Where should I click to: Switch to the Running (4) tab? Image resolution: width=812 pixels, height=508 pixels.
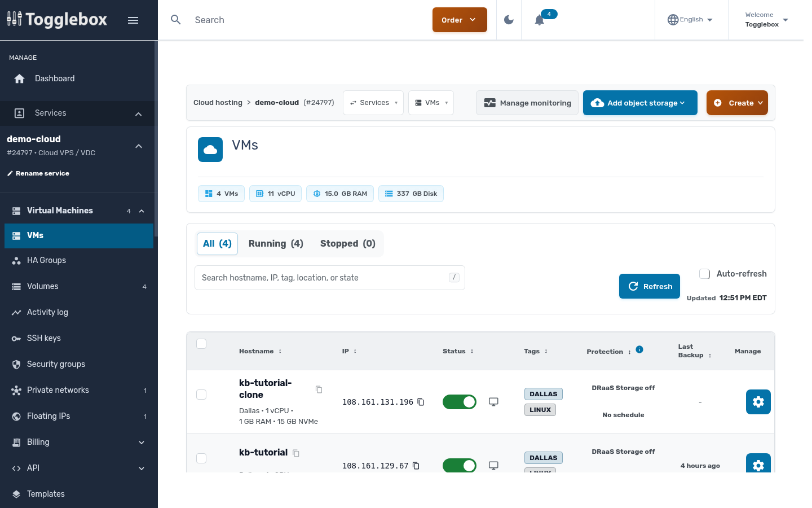[276, 244]
